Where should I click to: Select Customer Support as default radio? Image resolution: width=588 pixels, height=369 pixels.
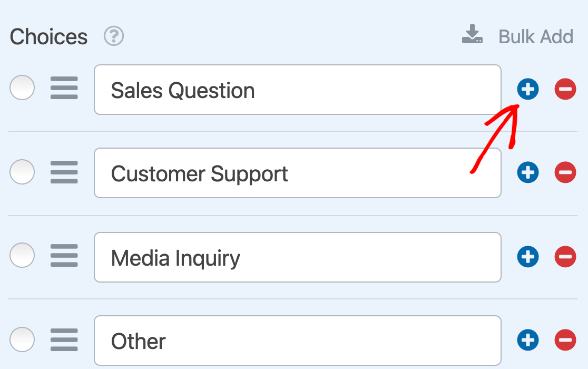[x=22, y=172]
